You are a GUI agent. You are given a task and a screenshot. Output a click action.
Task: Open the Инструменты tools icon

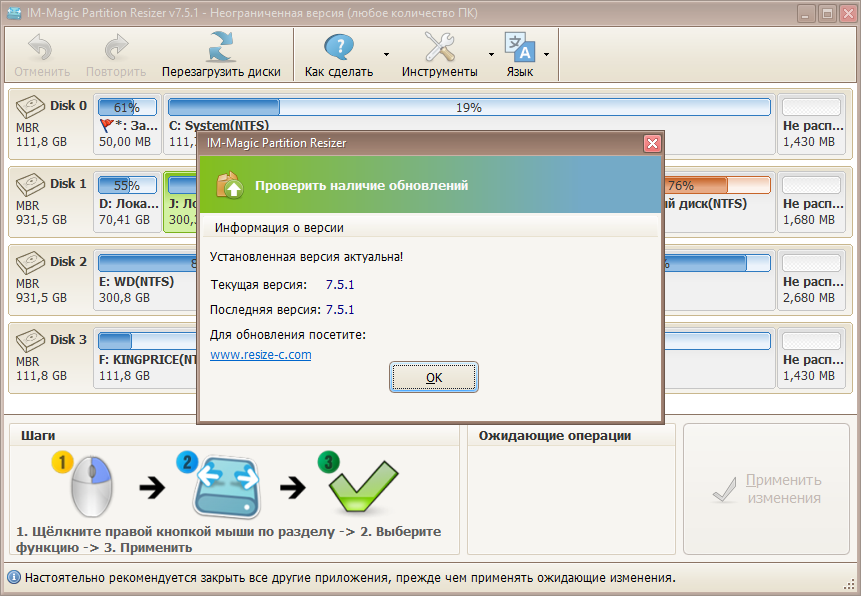pyautogui.click(x=439, y=47)
